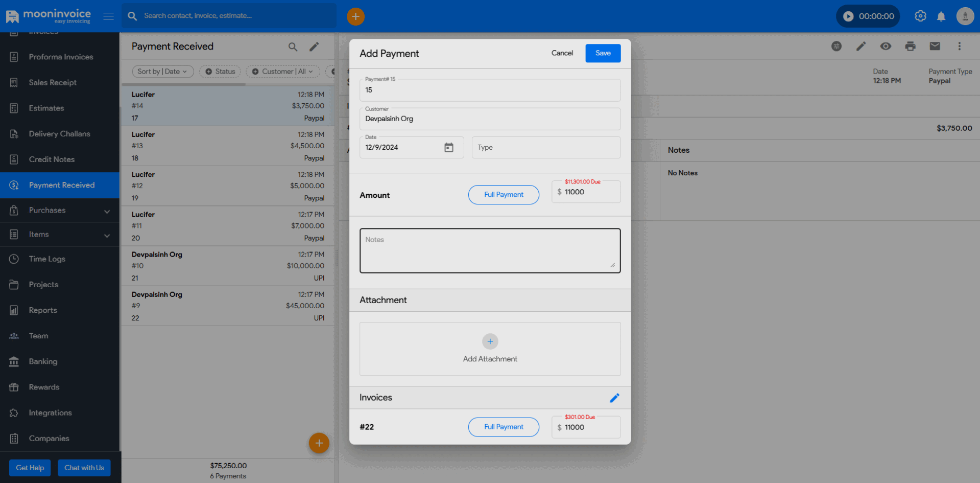Screen dimensions: 980x483
Task: Open Credit Notes in sidebar
Action: 60,159
